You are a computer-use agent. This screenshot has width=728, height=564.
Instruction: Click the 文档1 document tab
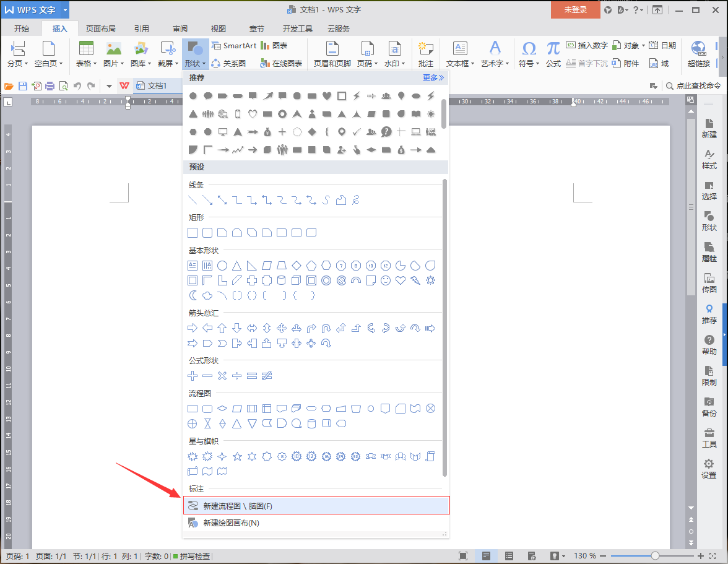[x=157, y=86]
